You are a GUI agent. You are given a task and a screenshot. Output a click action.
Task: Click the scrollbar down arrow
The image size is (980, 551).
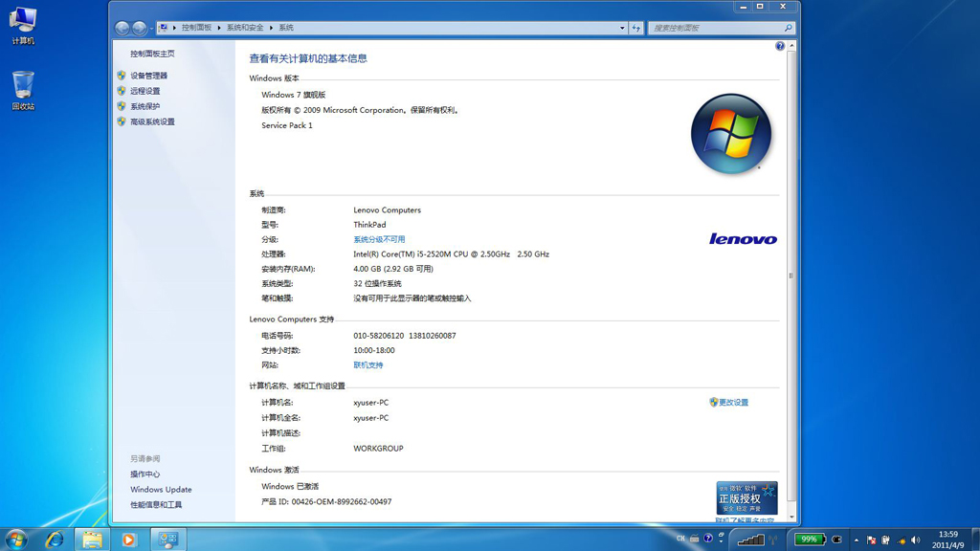tap(791, 518)
